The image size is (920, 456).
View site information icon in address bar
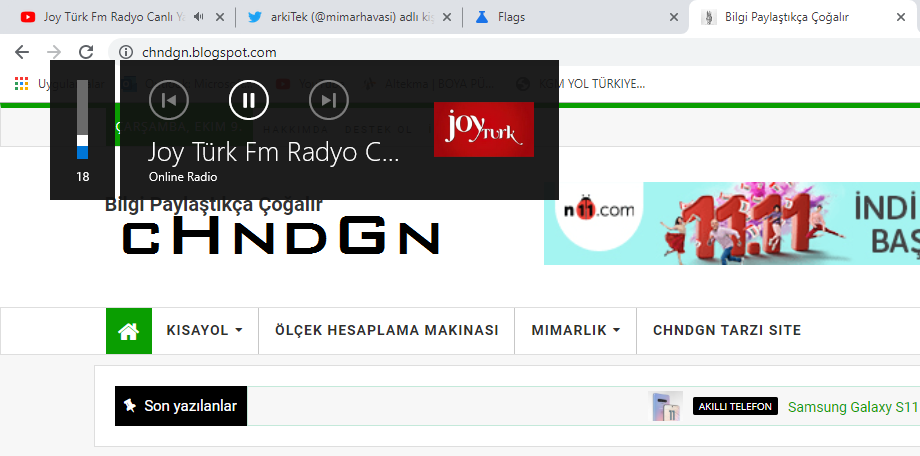pyautogui.click(x=126, y=52)
